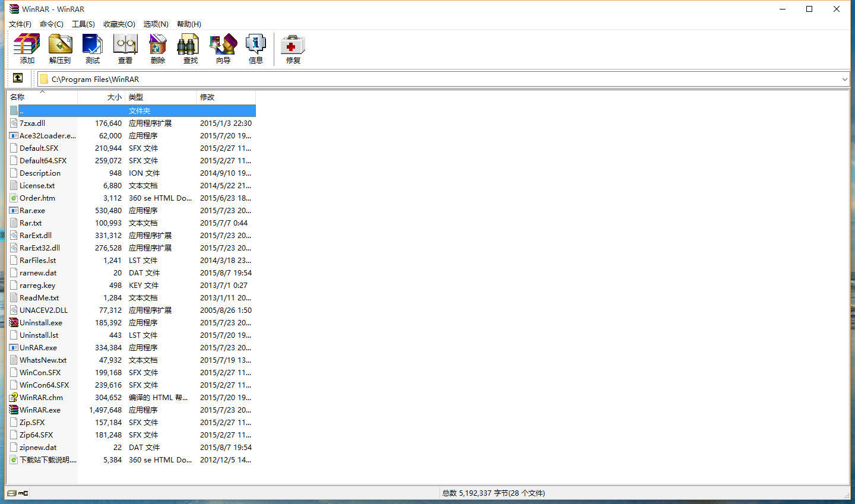Viewport: 855px width, 504px height.
Task: Select the WinCon64.SFX file name
Action: pyautogui.click(x=44, y=385)
